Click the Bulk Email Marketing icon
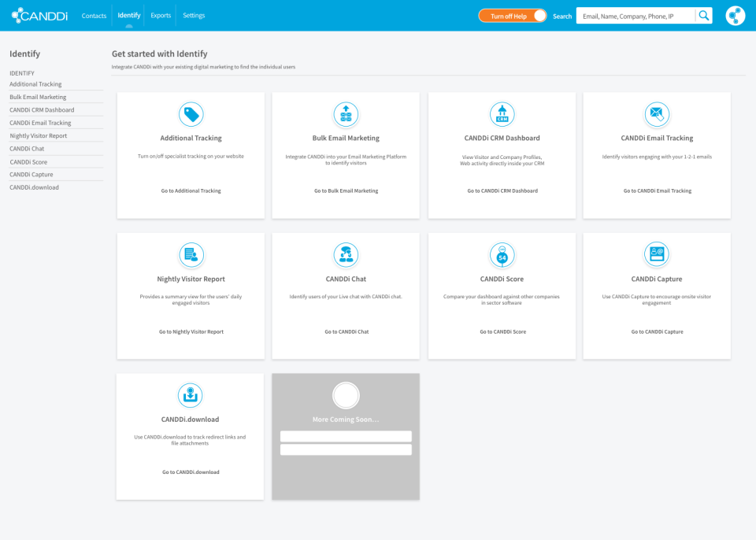 [346, 114]
